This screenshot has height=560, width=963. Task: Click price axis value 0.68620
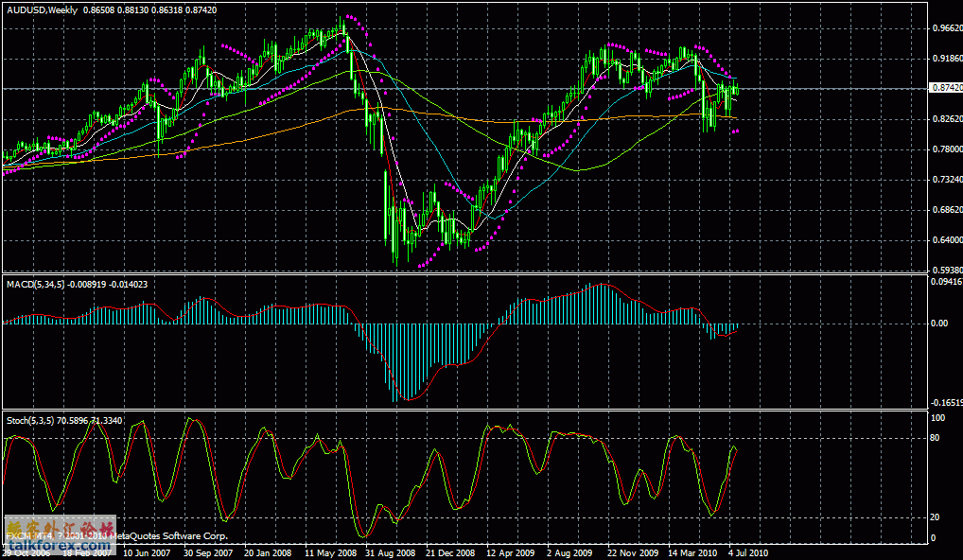pos(947,209)
